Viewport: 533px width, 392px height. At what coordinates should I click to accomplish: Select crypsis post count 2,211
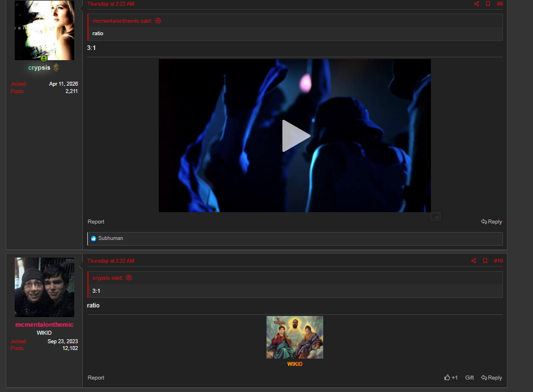tap(71, 91)
